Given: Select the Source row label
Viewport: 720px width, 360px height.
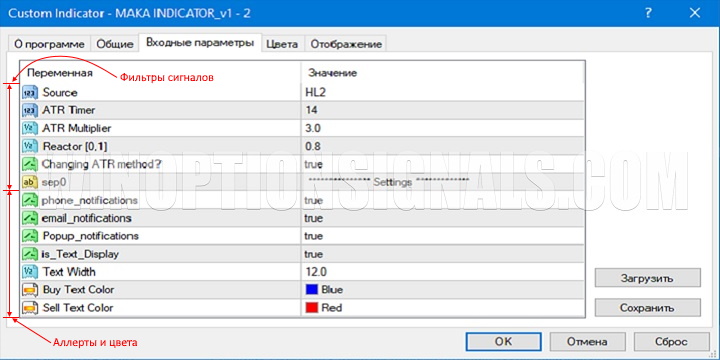Looking at the screenshot, I should [x=60, y=92].
